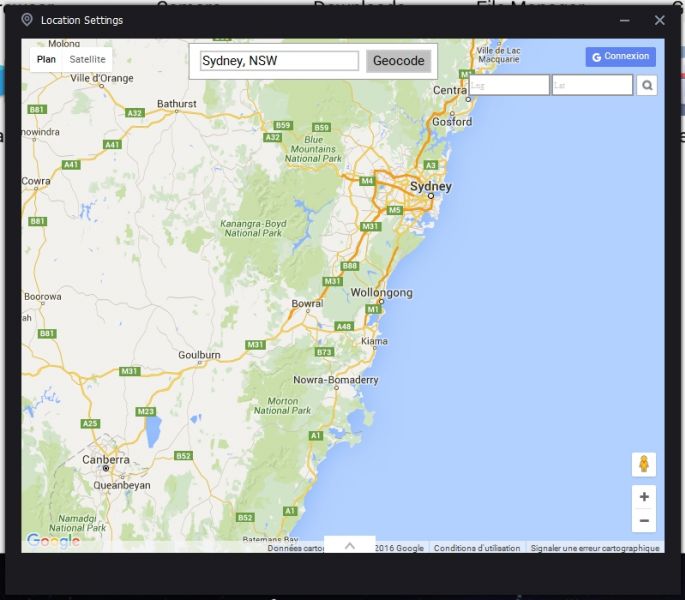Click the Bowral town label
685x600 pixels.
coord(307,303)
